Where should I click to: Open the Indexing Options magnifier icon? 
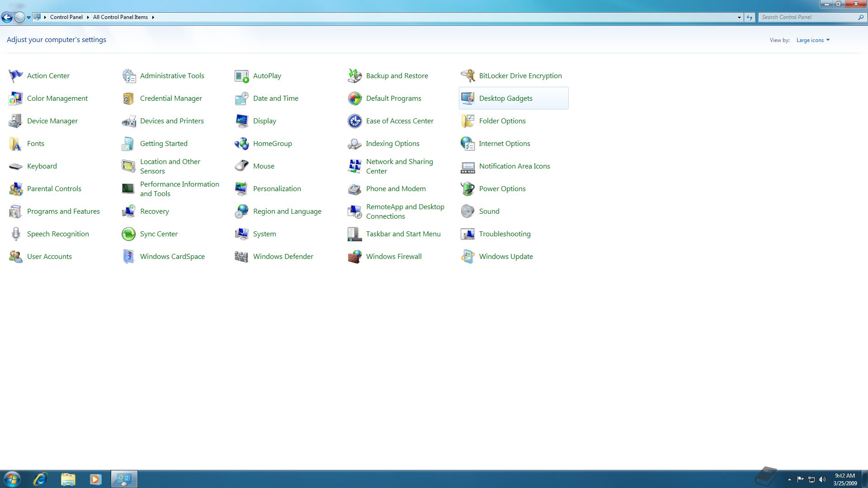click(355, 144)
